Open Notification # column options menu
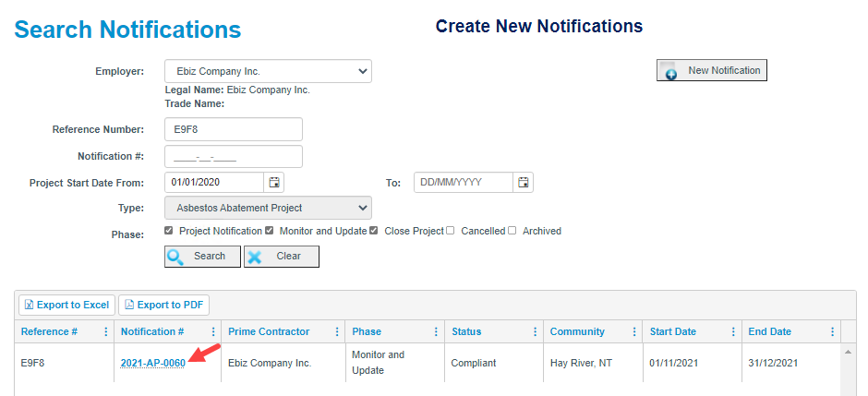This screenshot has height=396, width=868. pyautogui.click(x=213, y=331)
